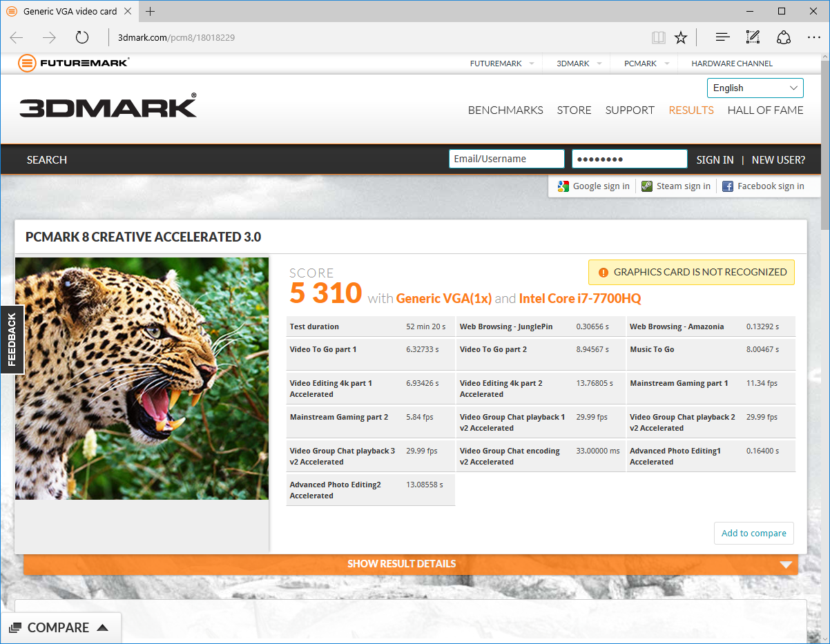Expand the 3DMARK top menu dropdown
Screen dimensions: 830x644
(599, 64)
